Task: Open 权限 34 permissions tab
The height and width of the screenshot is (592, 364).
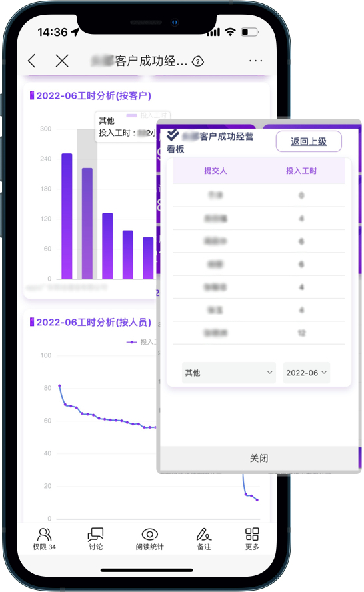Action: click(44, 539)
